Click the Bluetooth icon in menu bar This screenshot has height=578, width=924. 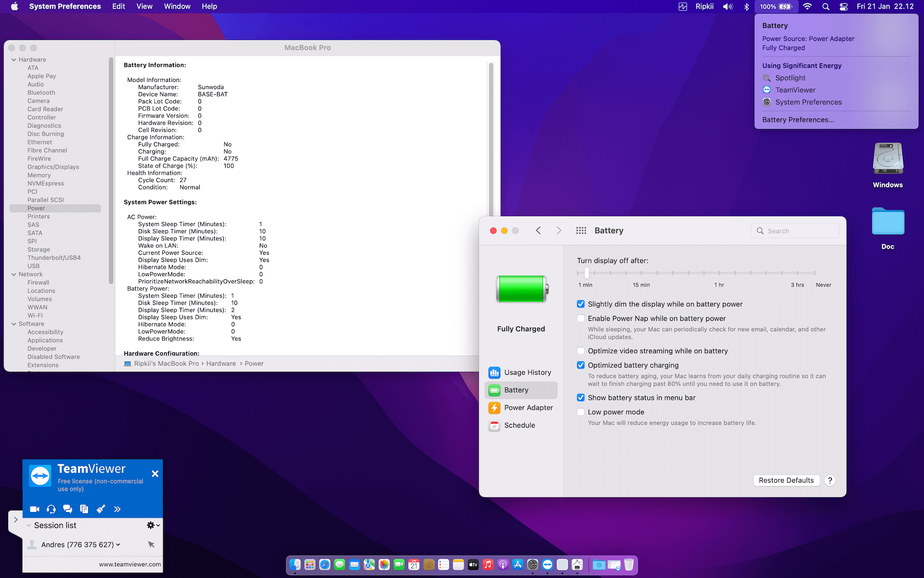click(x=746, y=6)
